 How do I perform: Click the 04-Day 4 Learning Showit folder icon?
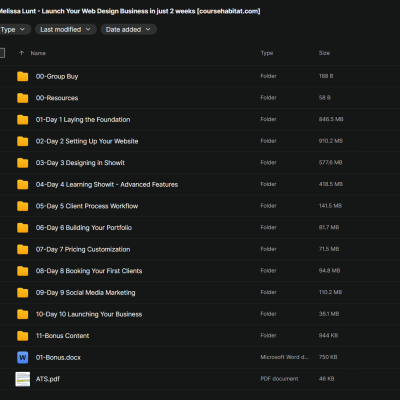point(23,184)
